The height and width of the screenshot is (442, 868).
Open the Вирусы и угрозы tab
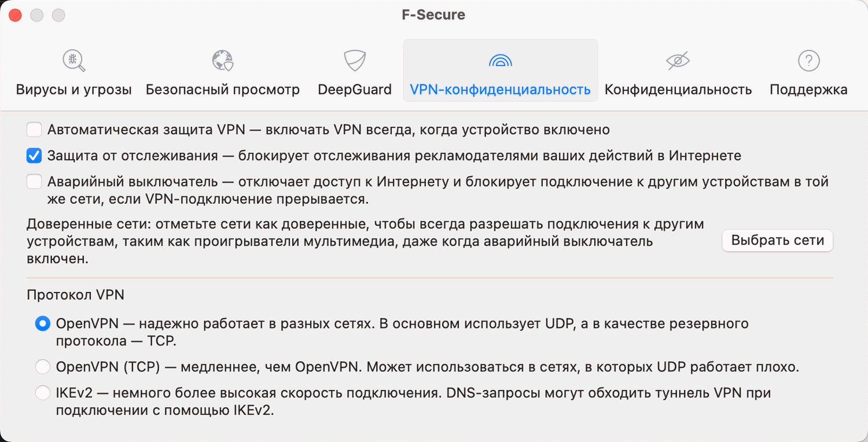74,90
